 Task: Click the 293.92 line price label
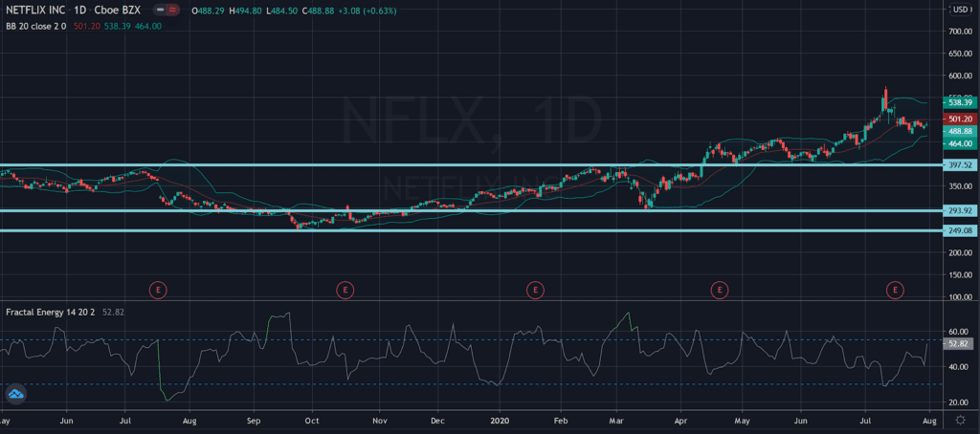(x=960, y=211)
